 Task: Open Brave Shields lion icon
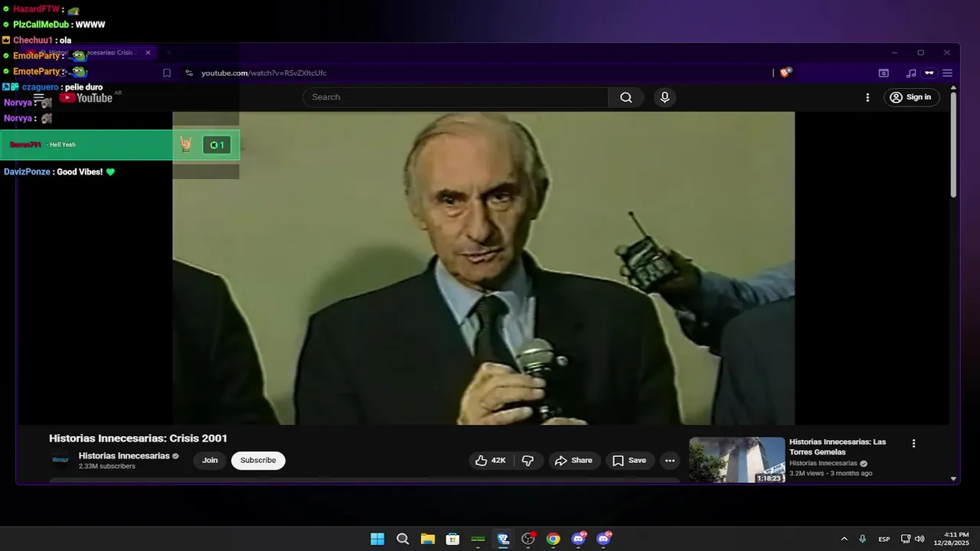click(x=786, y=73)
